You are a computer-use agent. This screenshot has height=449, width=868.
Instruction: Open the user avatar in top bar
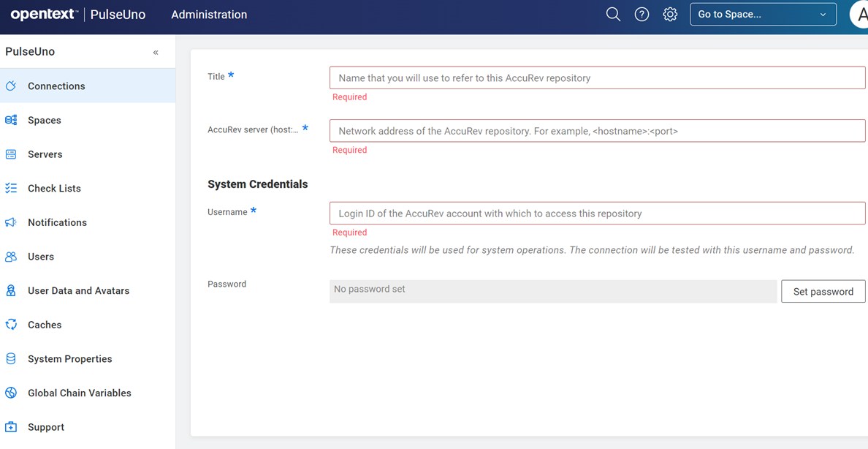point(859,15)
